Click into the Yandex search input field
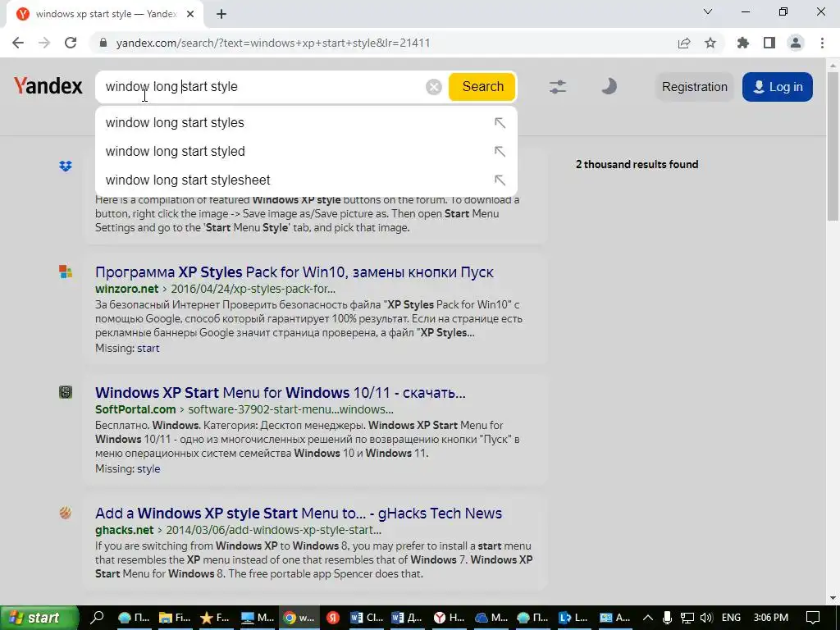840x630 pixels. 262,87
